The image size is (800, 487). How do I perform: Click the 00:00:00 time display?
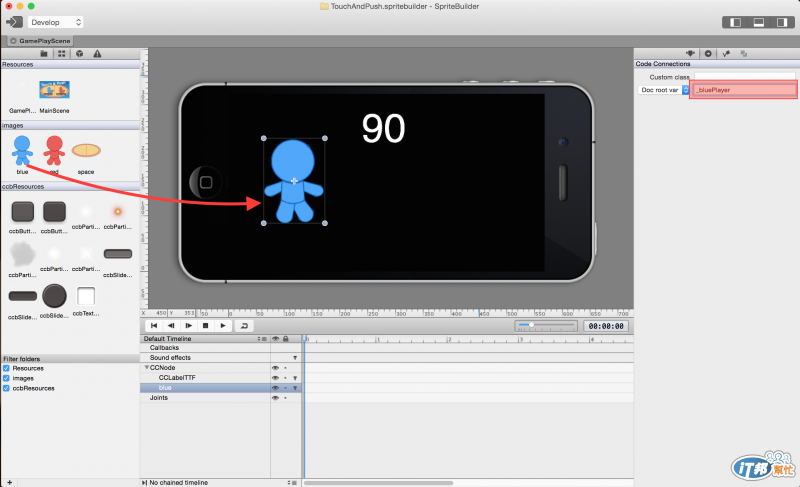[x=606, y=326]
